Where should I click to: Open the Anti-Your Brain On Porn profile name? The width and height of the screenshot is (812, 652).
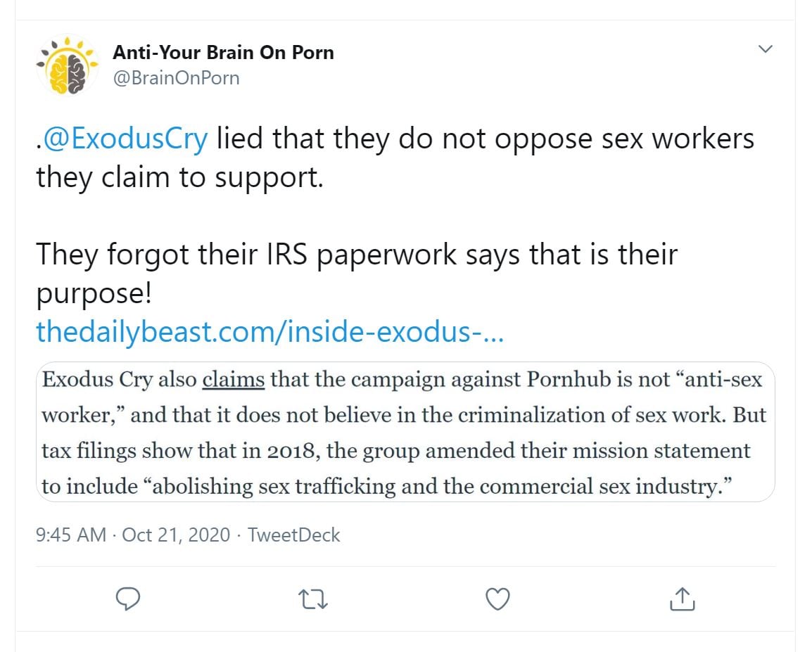(x=223, y=52)
